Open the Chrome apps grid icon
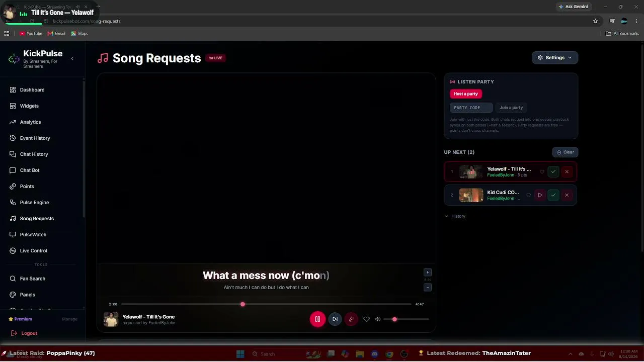 tap(7, 34)
